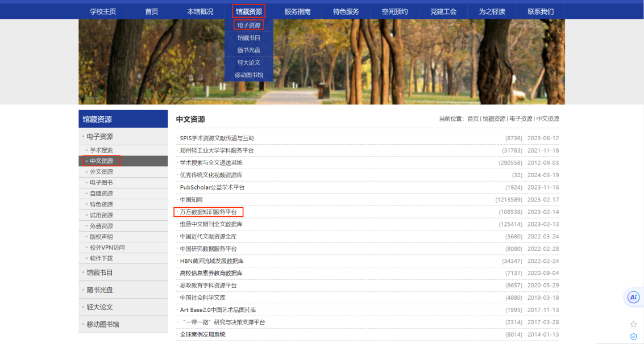The image size is (644, 344).
Task: Expand the 轻大论文 section in left sidebar
Action: tap(100, 307)
